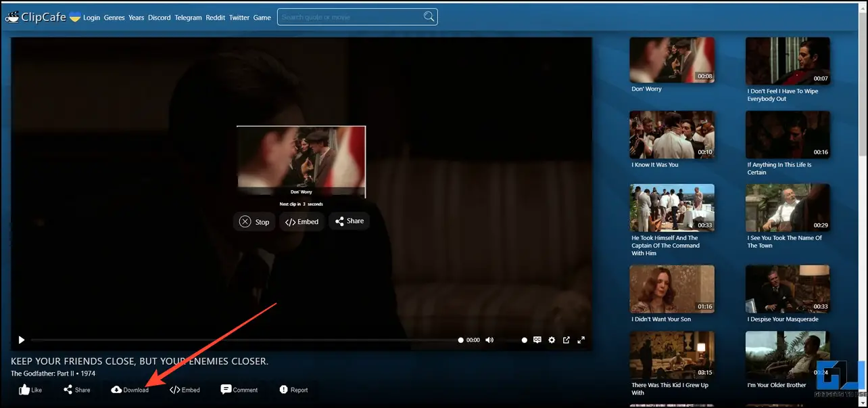Image resolution: width=868 pixels, height=408 pixels.
Task: Click the I Know It Was You title
Action: (x=654, y=164)
